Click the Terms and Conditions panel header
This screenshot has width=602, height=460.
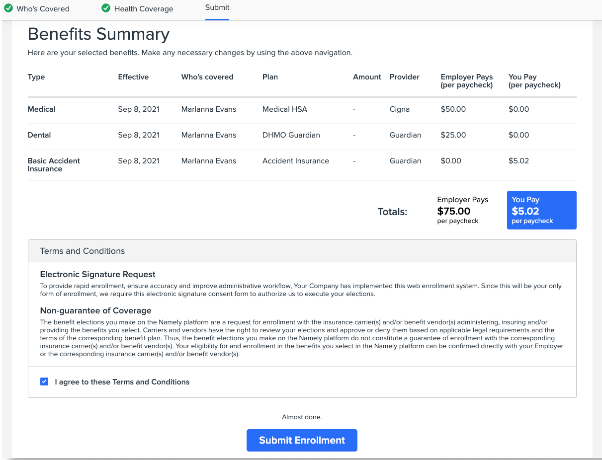tap(82, 251)
